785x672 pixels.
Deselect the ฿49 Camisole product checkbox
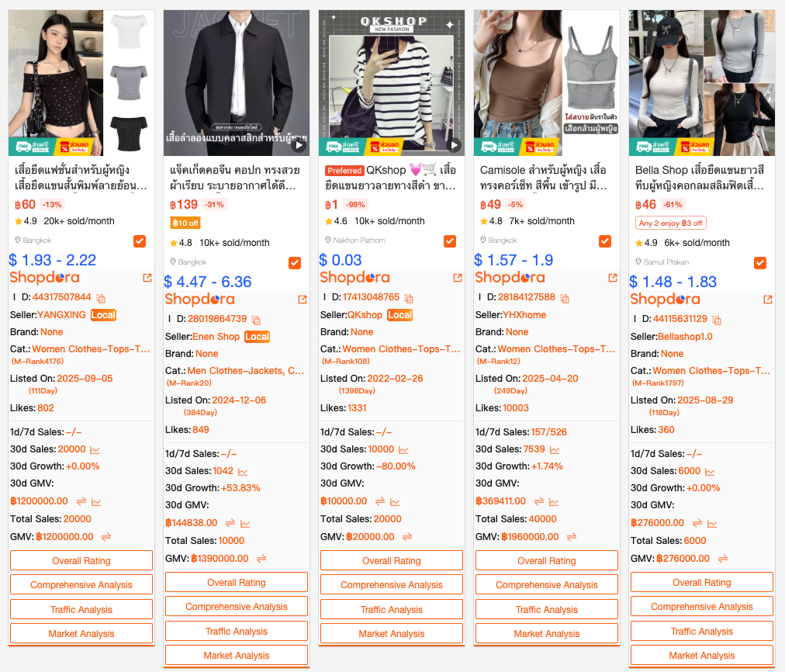605,241
